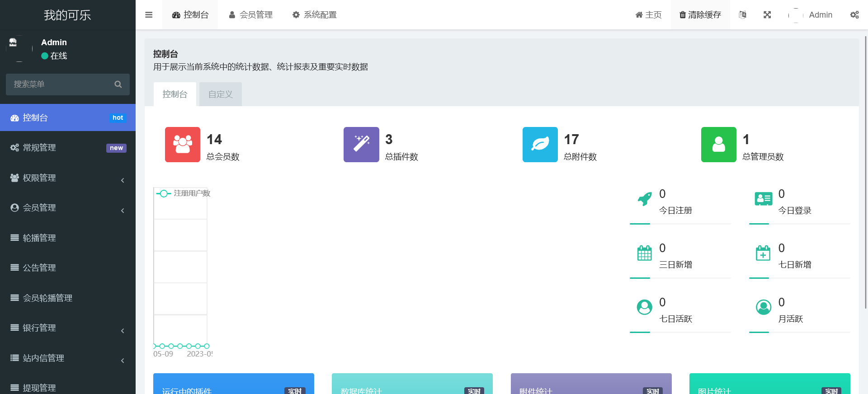Toggle the 注册用户数 chart legend series

click(x=184, y=193)
